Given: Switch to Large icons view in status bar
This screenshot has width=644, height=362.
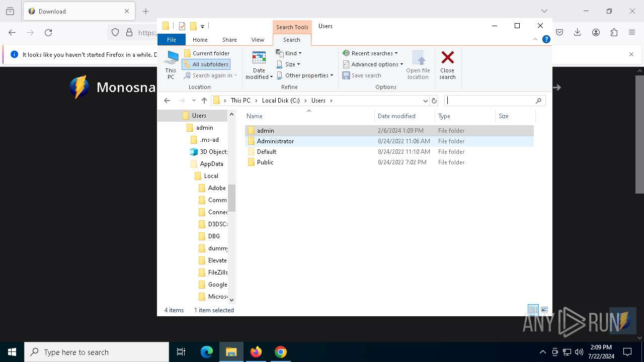Looking at the screenshot, I should pos(544,310).
